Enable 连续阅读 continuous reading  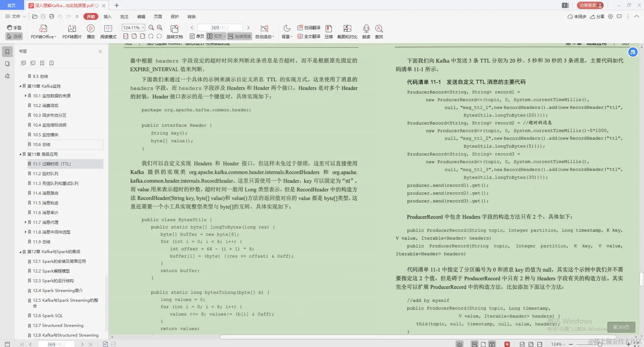coord(239,36)
